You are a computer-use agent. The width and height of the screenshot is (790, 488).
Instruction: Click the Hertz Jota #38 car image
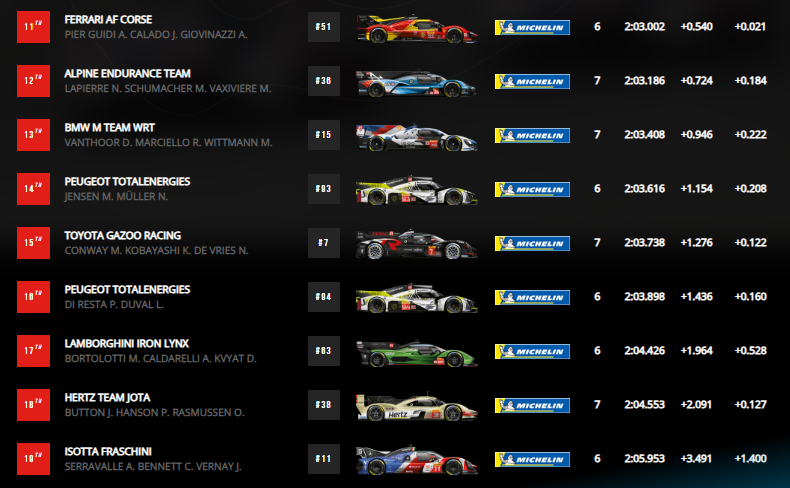[x=417, y=407]
